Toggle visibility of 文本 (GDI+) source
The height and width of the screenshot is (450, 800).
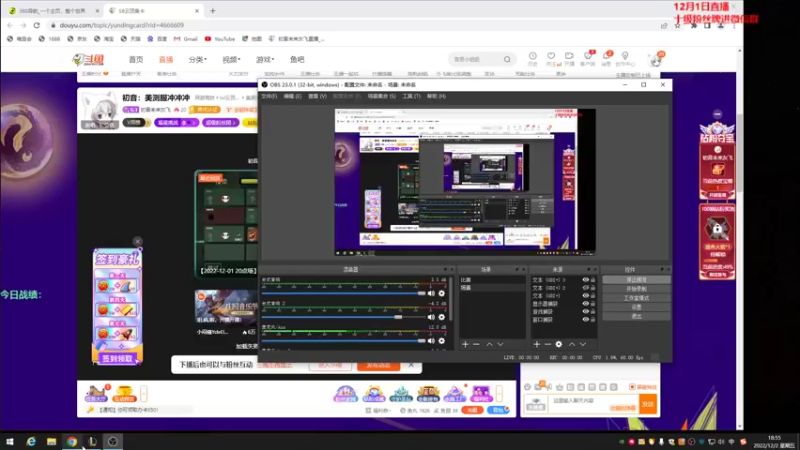tap(585, 296)
